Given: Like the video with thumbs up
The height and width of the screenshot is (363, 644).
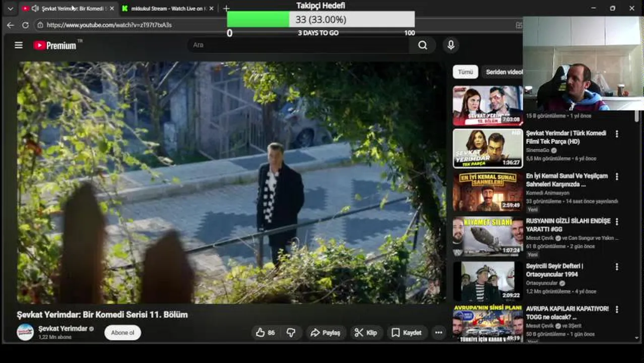Looking at the screenshot, I should coord(266,333).
